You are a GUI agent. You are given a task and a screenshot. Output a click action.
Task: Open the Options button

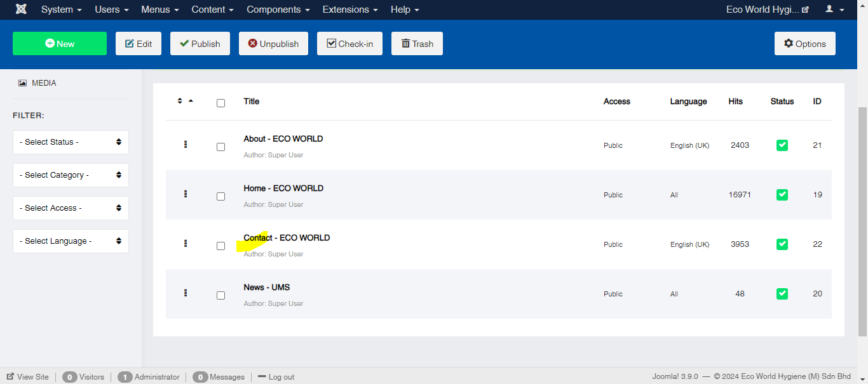(x=805, y=44)
